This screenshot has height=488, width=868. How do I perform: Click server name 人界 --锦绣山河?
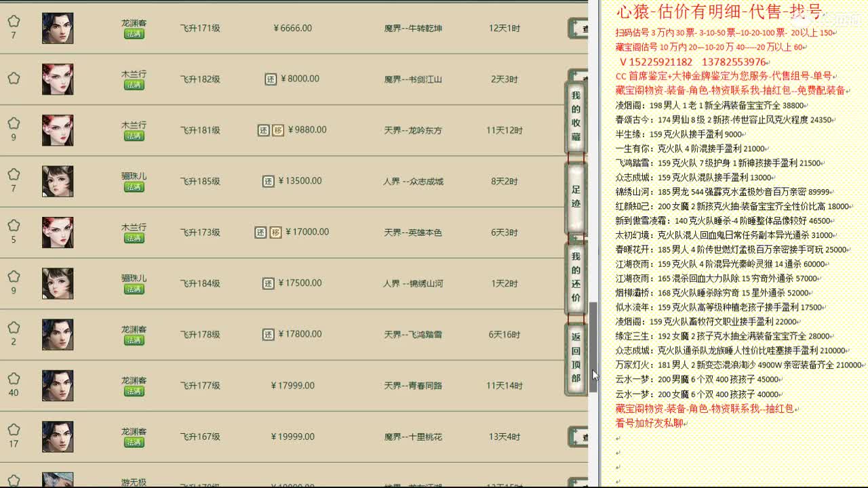point(413,283)
